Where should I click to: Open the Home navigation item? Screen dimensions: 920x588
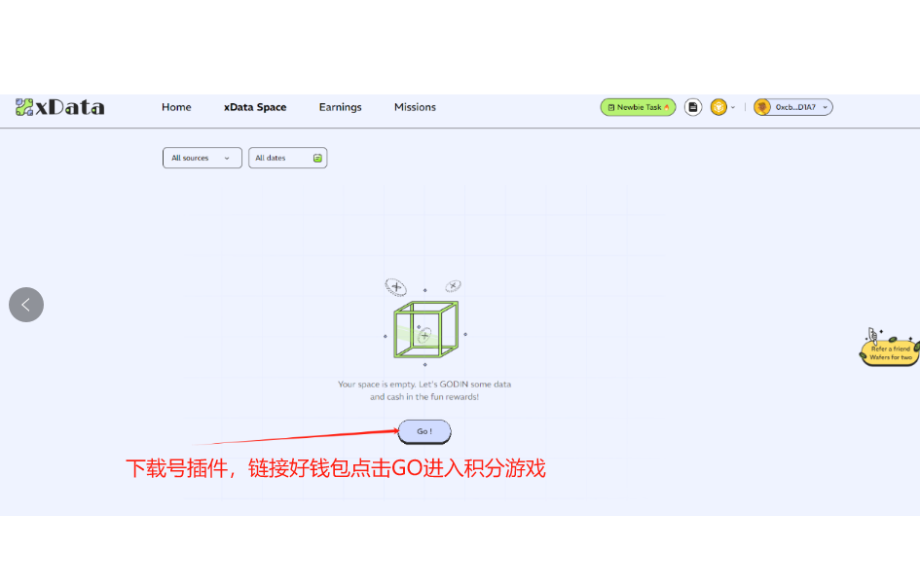click(176, 107)
